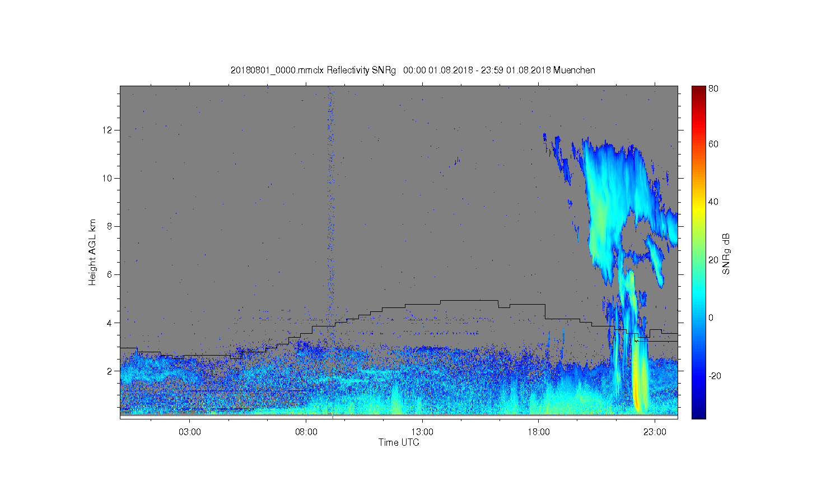Select the 23:00 time axis tick label
The height and width of the screenshot is (504, 840).
(655, 432)
